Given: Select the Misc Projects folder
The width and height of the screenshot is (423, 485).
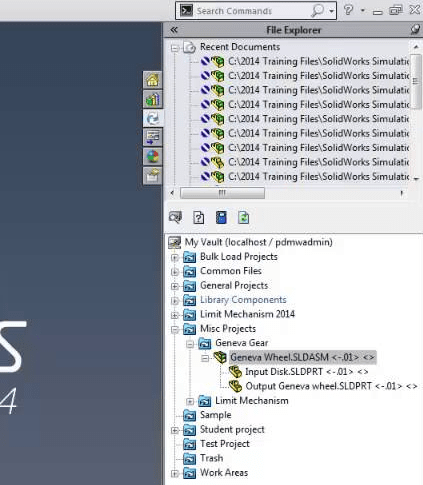Looking at the screenshot, I should 228,329.
